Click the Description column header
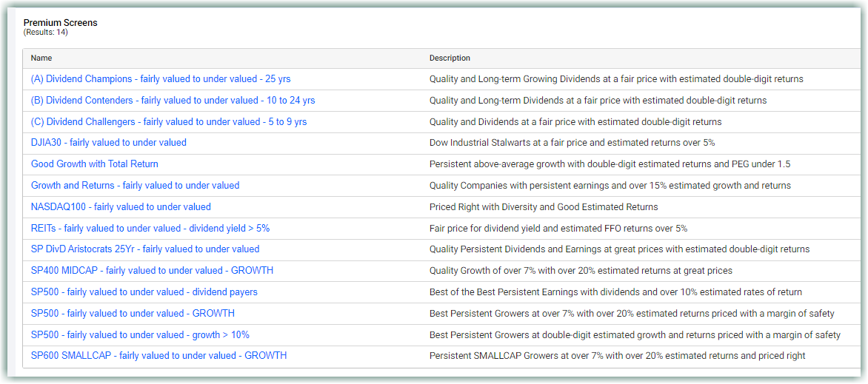 [x=450, y=58]
